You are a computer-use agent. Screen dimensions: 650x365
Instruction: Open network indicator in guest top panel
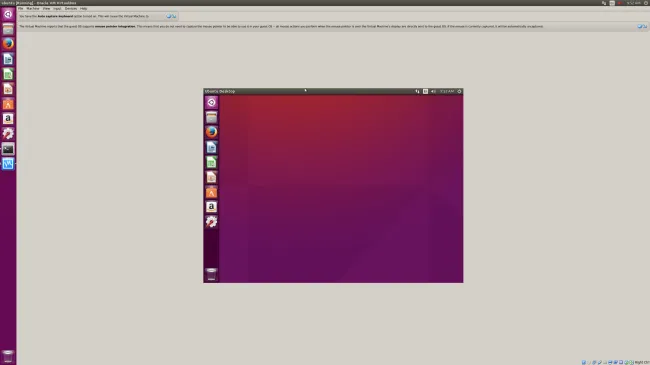click(x=417, y=91)
